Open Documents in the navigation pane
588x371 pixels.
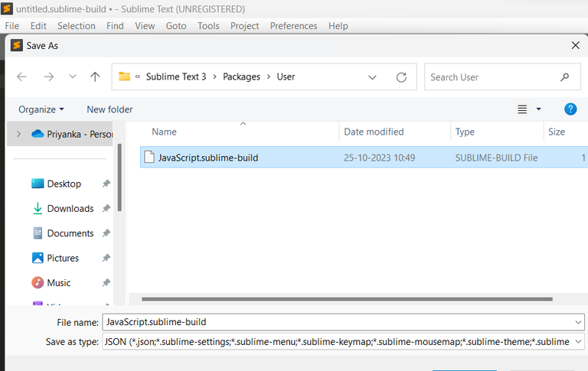[x=70, y=233]
